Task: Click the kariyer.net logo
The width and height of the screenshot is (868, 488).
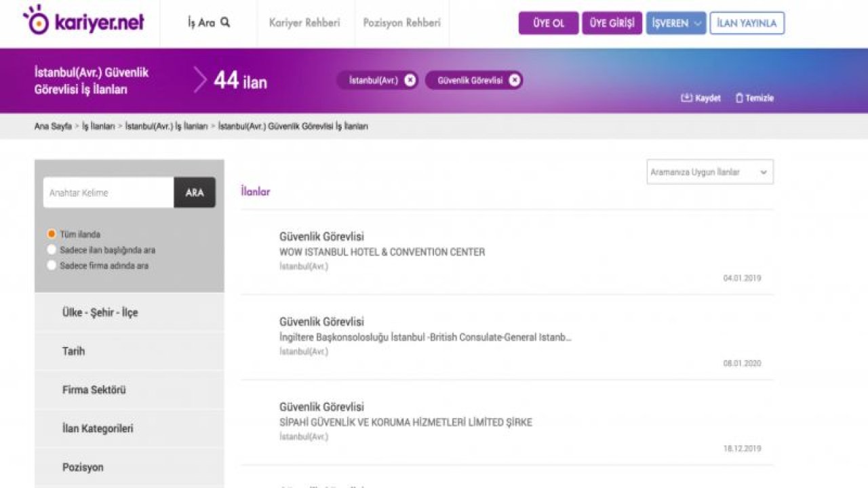Action: 83,22
